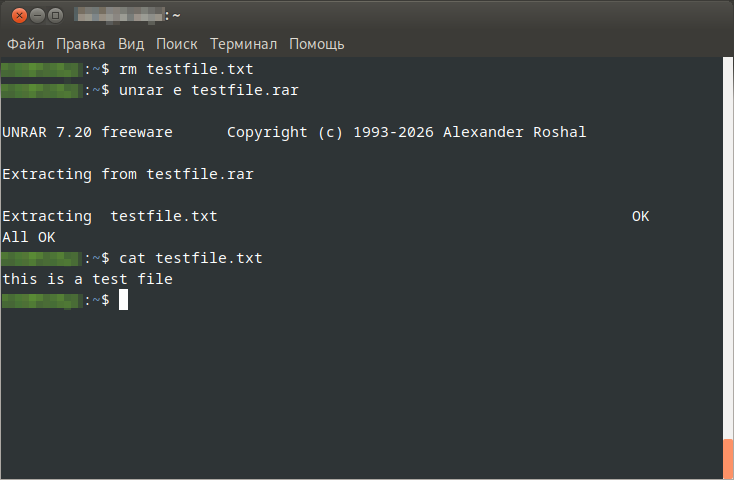Open the Терминал menu
Viewport: 734px width, 480px height.
click(x=243, y=44)
